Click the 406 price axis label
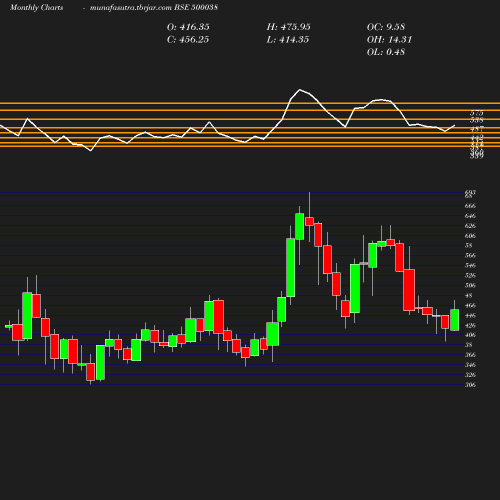The height and width of the screenshot is (500, 500). pos(470,335)
